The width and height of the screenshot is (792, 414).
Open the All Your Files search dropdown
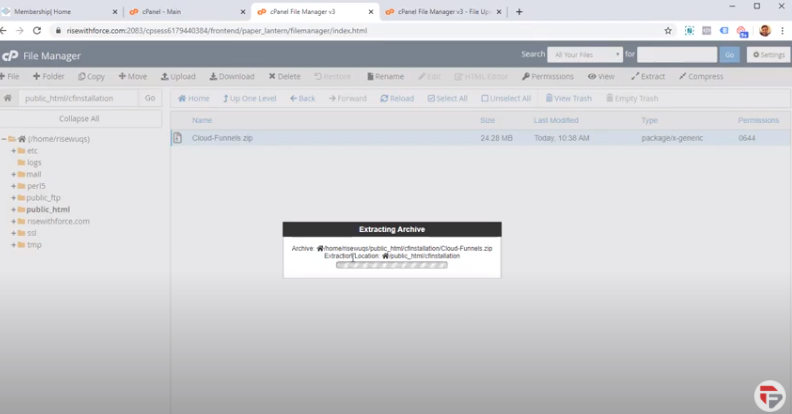pyautogui.click(x=586, y=54)
